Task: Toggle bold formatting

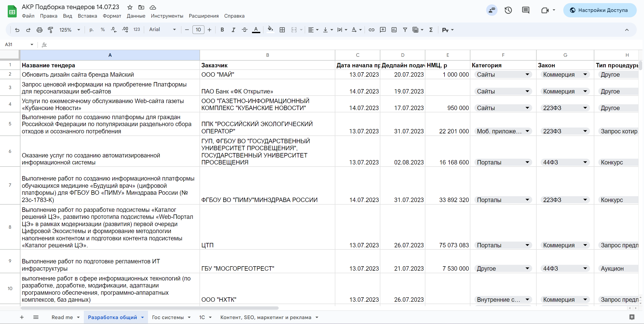Action: (x=222, y=30)
